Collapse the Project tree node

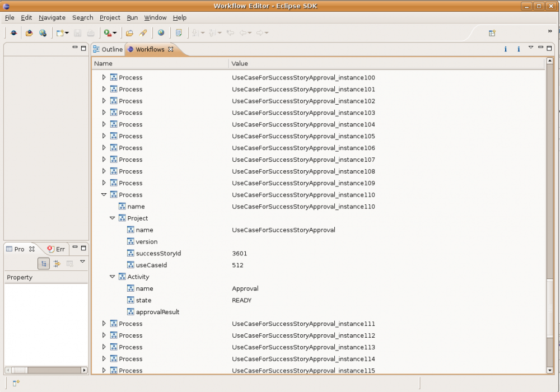(x=113, y=218)
